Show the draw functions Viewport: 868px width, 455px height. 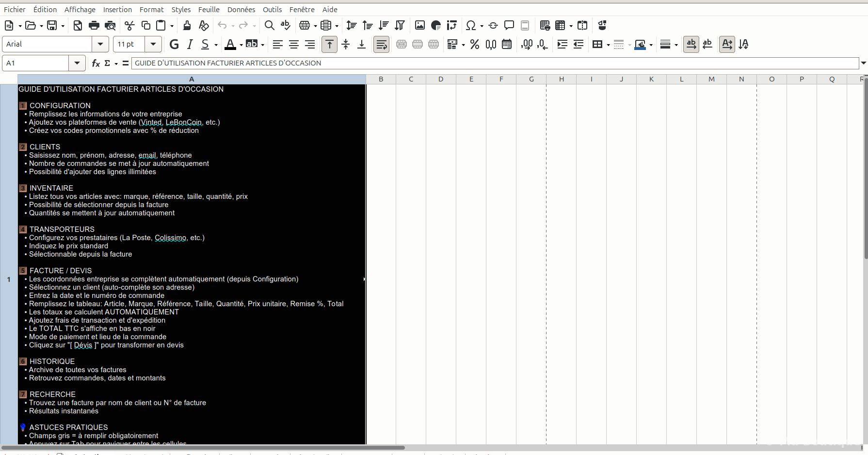(602, 25)
